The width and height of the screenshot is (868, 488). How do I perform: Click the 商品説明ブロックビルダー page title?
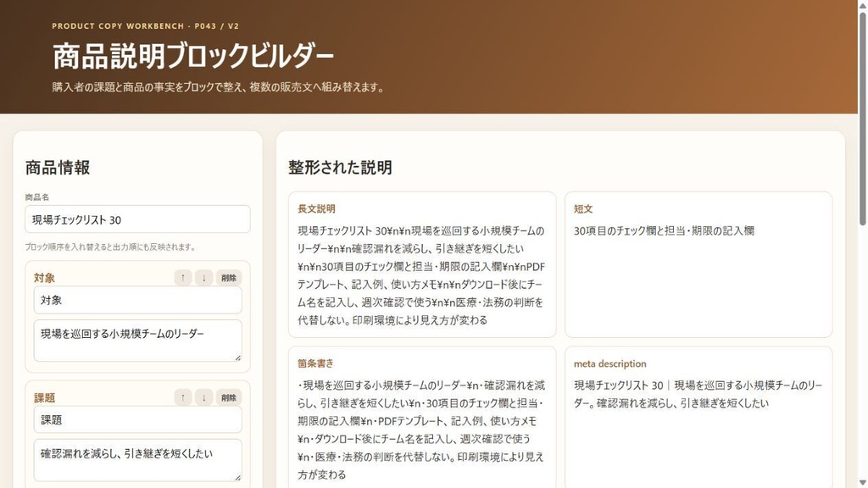pos(193,56)
